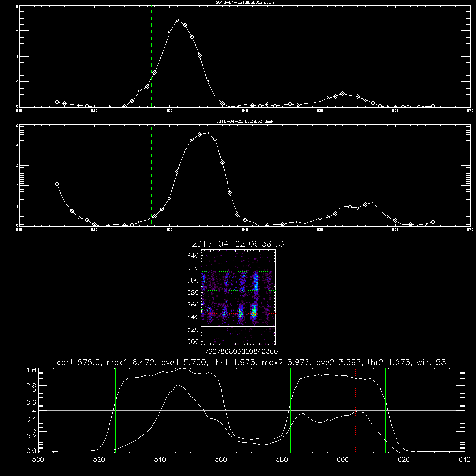This screenshot has height=476, width=476.
Task: Click the 540 label on bottom plot x-axis
Action: [x=160, y=460]
